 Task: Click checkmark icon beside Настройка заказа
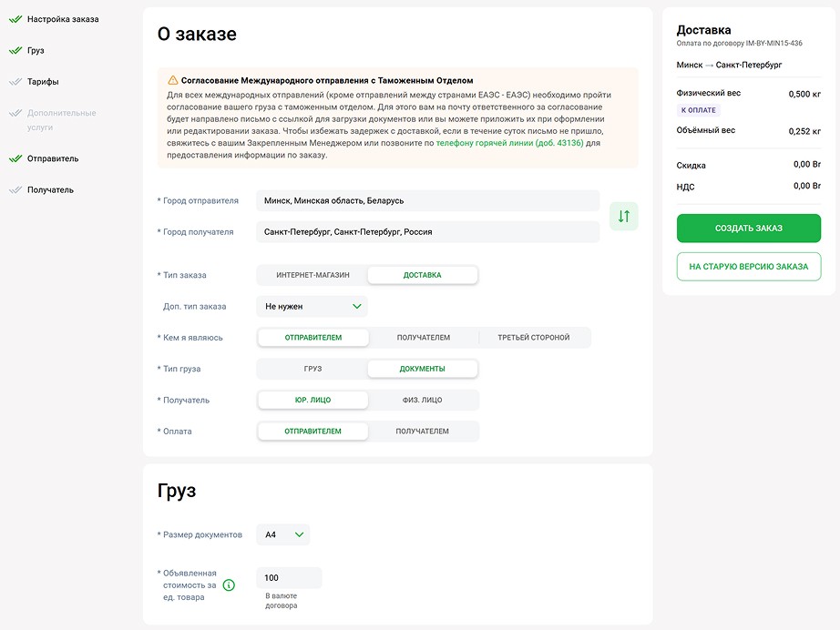click(x=15, y=19)
